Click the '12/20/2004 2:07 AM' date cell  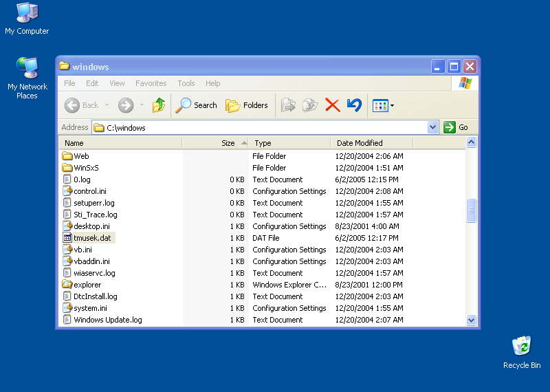click(x=369, y=320)
